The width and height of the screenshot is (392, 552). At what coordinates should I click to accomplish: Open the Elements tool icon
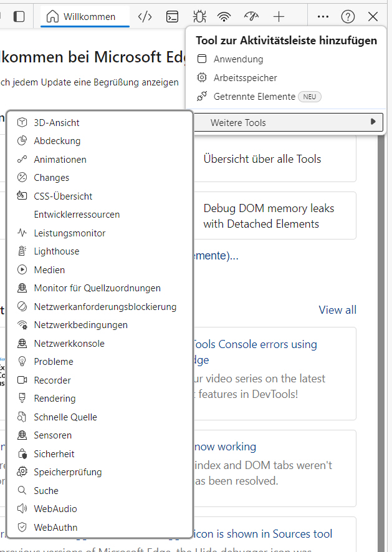145,17
